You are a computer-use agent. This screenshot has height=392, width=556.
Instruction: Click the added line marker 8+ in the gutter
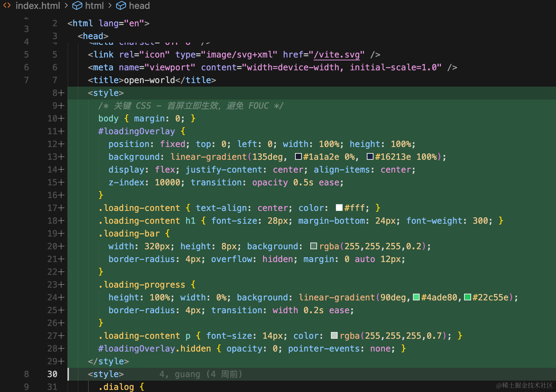click(58, 93)
